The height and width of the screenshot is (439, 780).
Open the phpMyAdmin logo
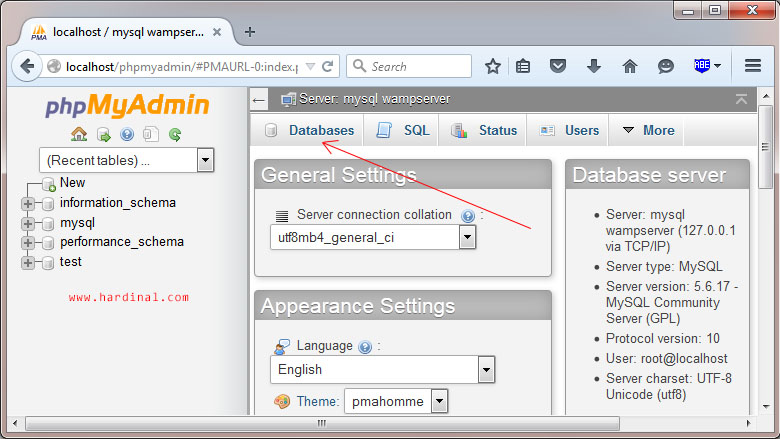pos(127,105)
